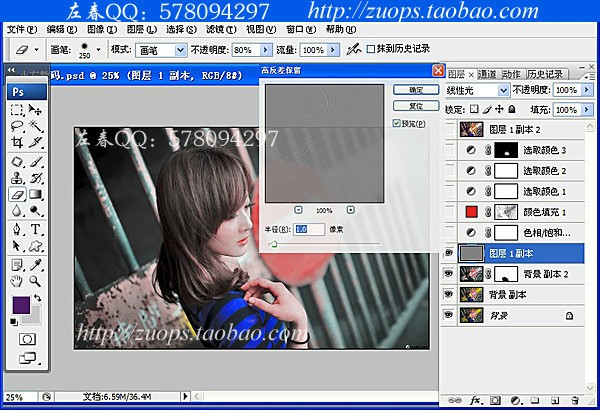The height and width of the screenshot is (410, 600).
Task: Select the Rectangular Marquee tool
Action: [x=16, y=110]
